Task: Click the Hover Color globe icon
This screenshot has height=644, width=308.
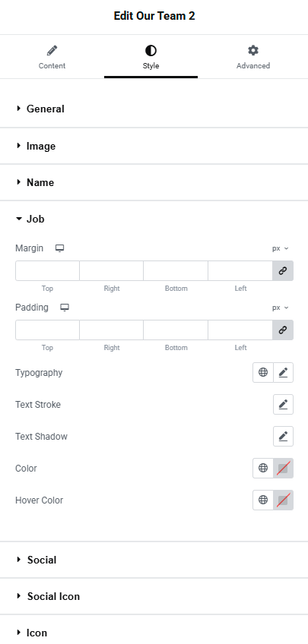Action: pyautogui.click(x=263, y=500)
